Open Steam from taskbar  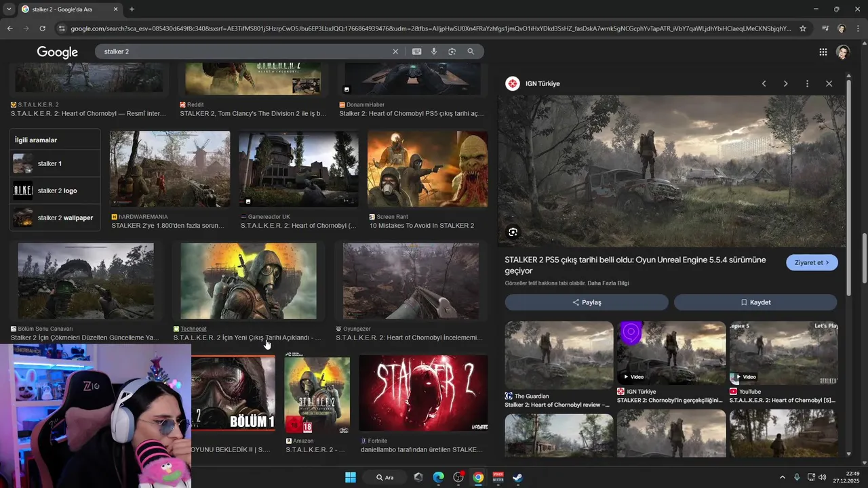pyautogui.click(x=517, y=477)
